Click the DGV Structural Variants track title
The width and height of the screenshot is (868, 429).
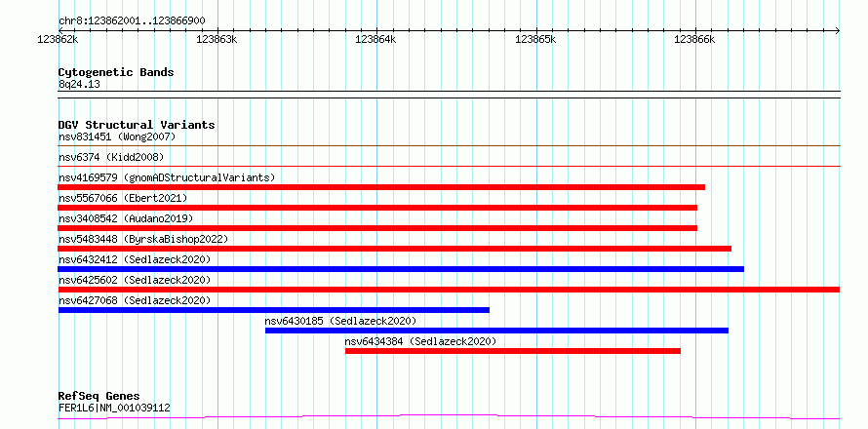(137, 125)
